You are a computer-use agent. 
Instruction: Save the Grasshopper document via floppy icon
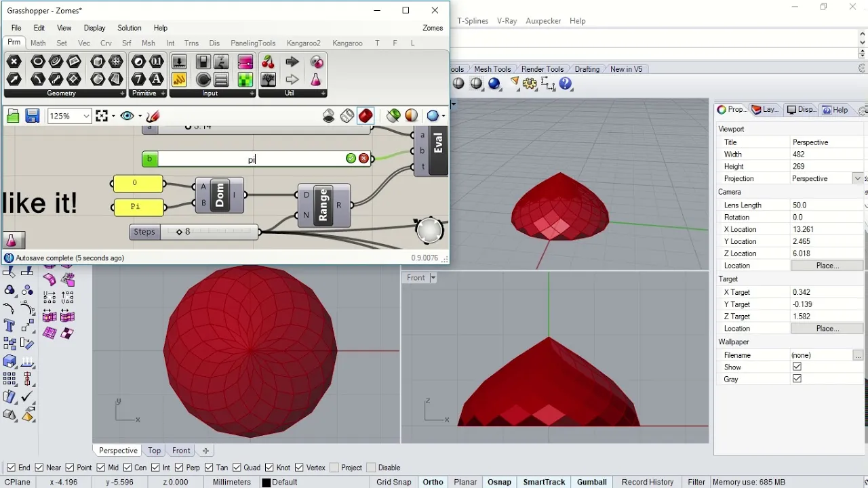pos(32,116)
